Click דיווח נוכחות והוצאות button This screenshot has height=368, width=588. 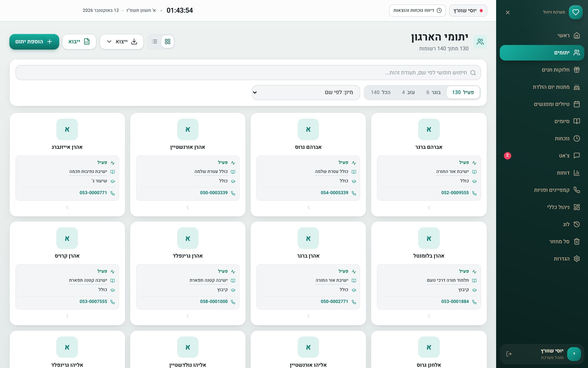pos(417,10)
